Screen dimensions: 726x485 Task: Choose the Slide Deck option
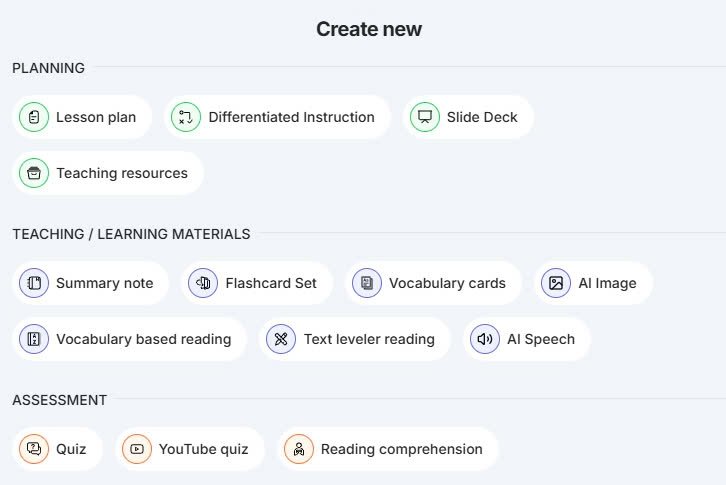coord(468,117)
